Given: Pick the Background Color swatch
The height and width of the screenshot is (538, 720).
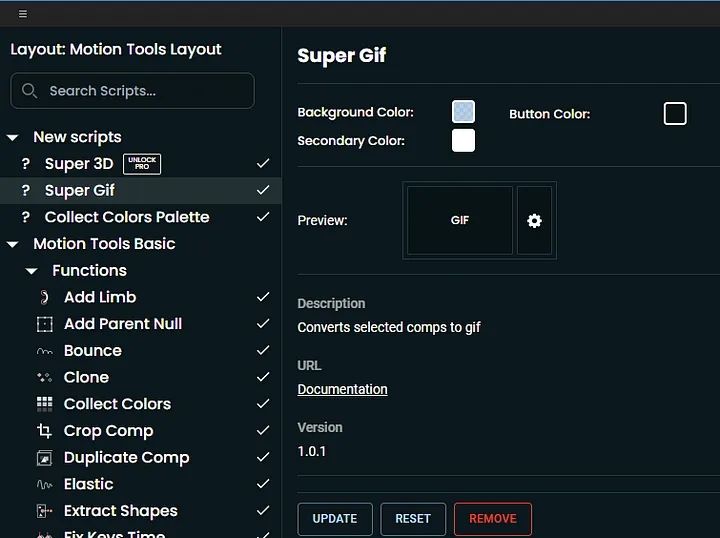Looking at the screenshot, I should tap(463, 112).
